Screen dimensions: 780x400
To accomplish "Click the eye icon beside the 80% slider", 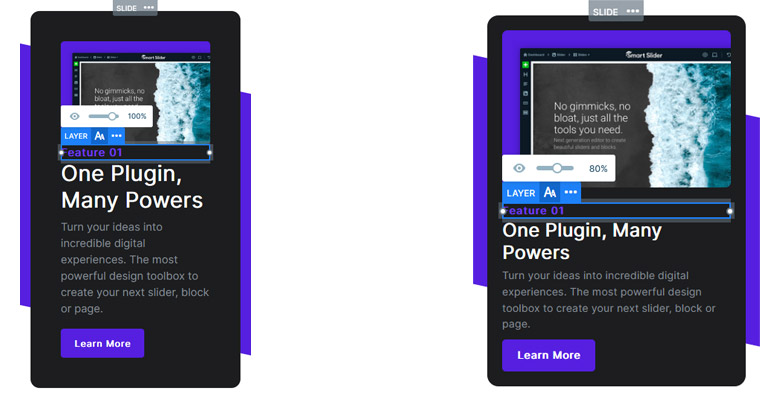I will pyautogui.click(x=519, y=168).
